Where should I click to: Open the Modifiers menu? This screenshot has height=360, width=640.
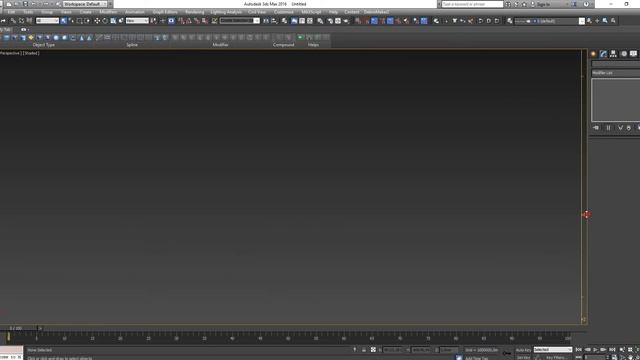[x=108, y=12]
